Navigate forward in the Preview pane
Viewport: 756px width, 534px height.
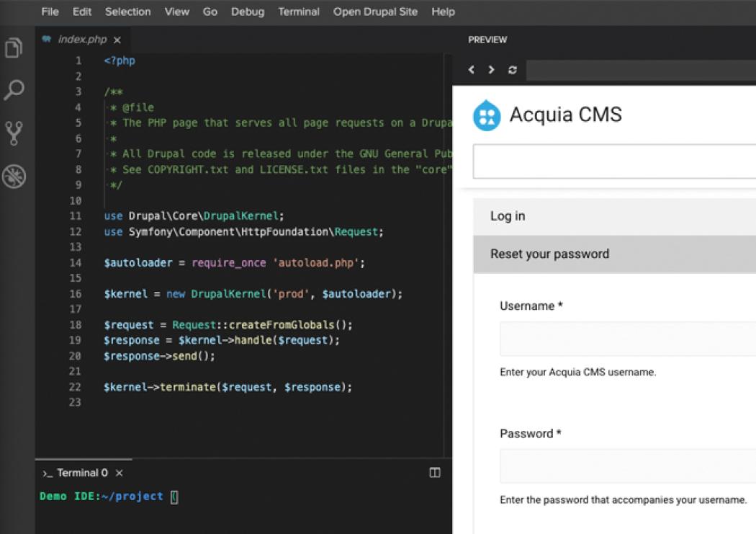[492, 70]
